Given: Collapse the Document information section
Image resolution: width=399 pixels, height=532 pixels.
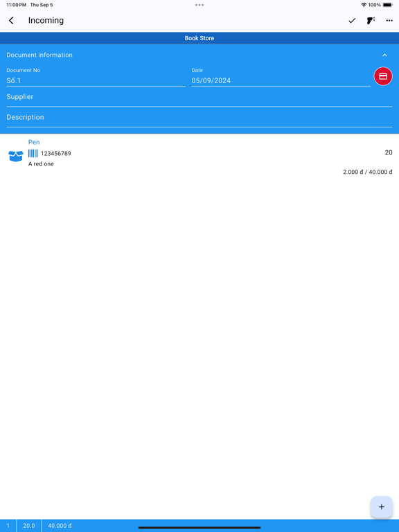Looking at the screenshot, I should (x=384, y=55).
